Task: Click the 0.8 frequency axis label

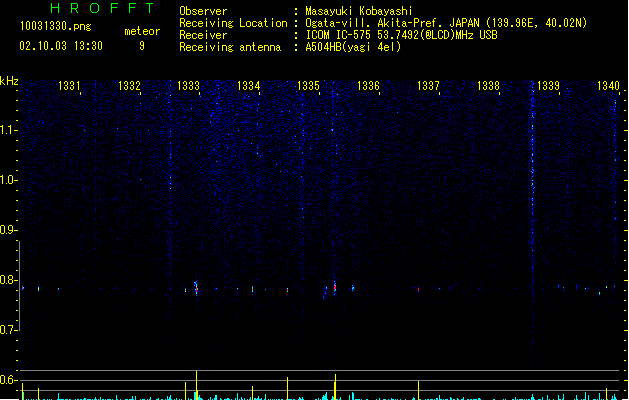Action: tap(8, 280)
